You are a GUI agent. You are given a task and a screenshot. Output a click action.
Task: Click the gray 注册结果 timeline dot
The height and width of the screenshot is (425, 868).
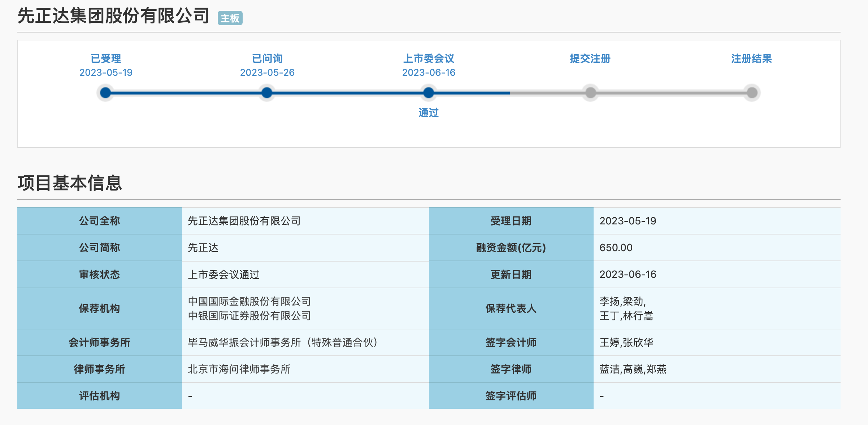(x=752, y=93)
